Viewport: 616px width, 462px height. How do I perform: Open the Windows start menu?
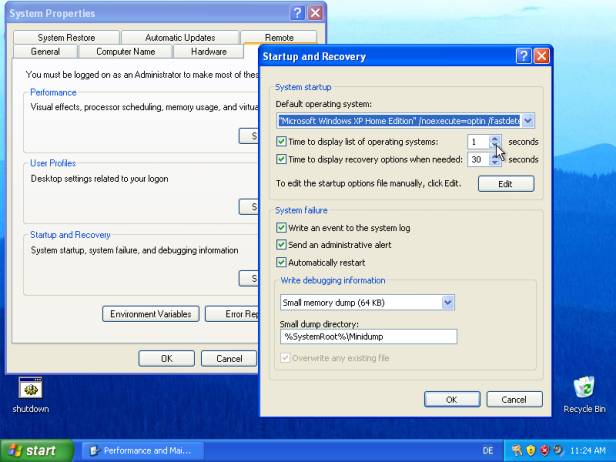click(x=37, y=450)
